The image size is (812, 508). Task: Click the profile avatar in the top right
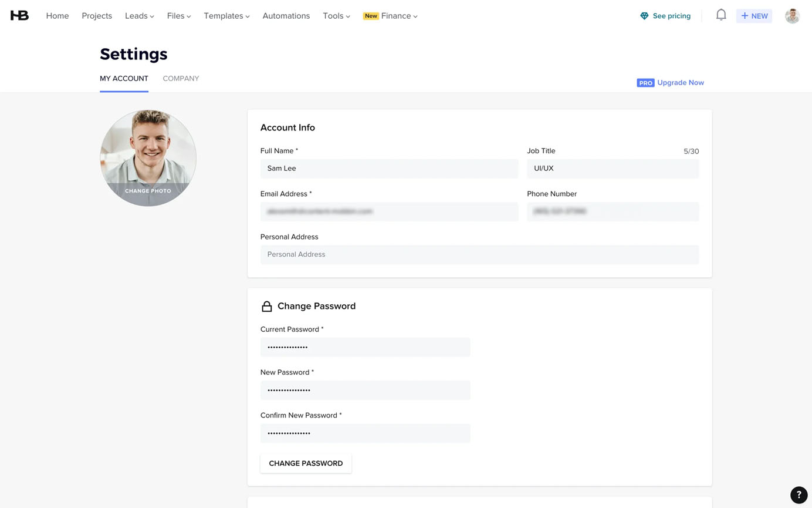coord(792,16)
